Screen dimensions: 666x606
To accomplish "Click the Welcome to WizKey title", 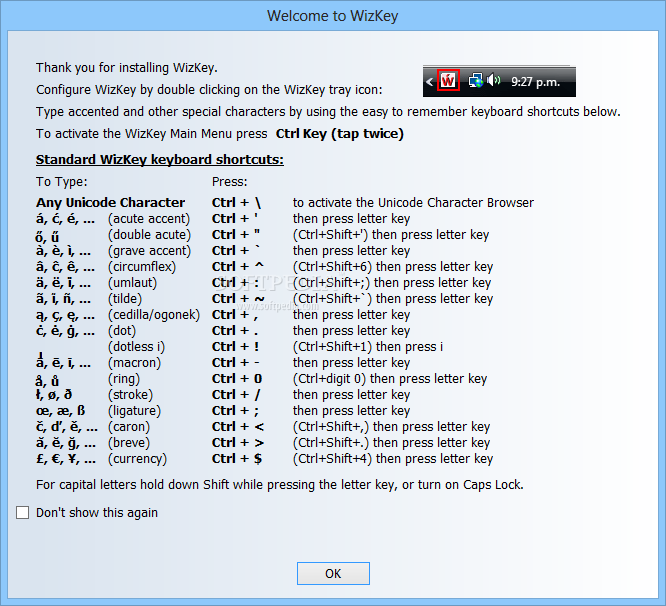I will [333, 16].
